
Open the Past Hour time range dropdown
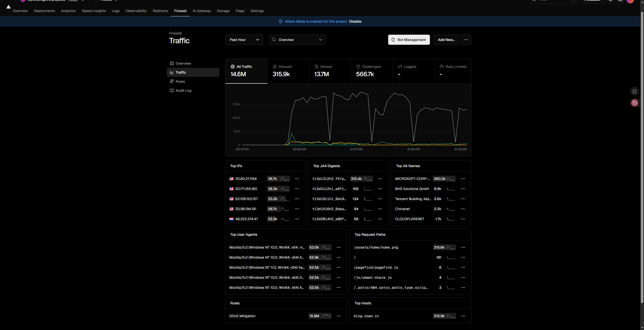coord(244,40)
